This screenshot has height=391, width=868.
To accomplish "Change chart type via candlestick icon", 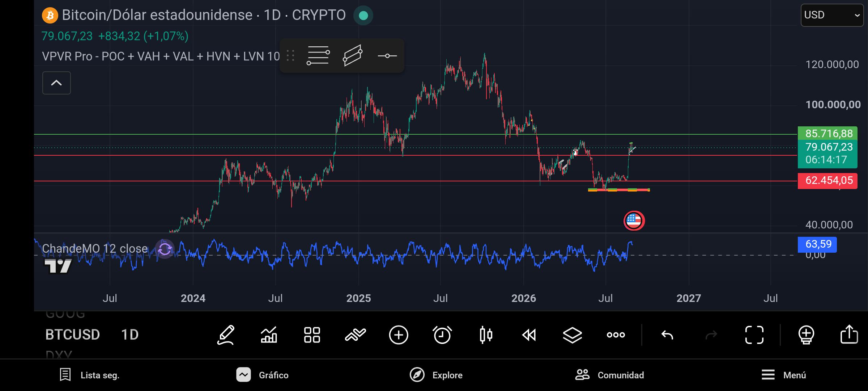I will (486, 335).
